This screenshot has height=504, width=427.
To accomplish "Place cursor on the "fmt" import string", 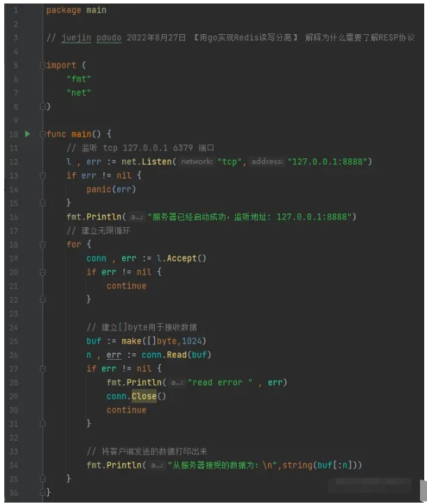I will click(x=79, y=79).
